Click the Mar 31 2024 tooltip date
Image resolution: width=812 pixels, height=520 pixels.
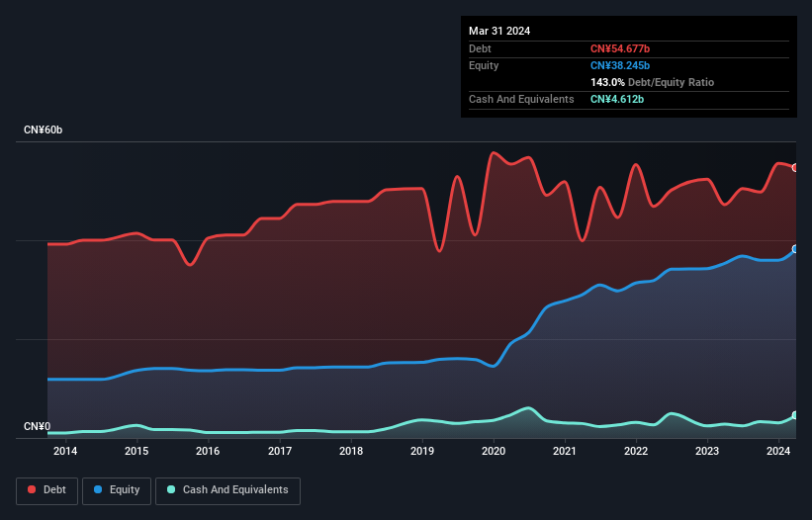point(499,31)
